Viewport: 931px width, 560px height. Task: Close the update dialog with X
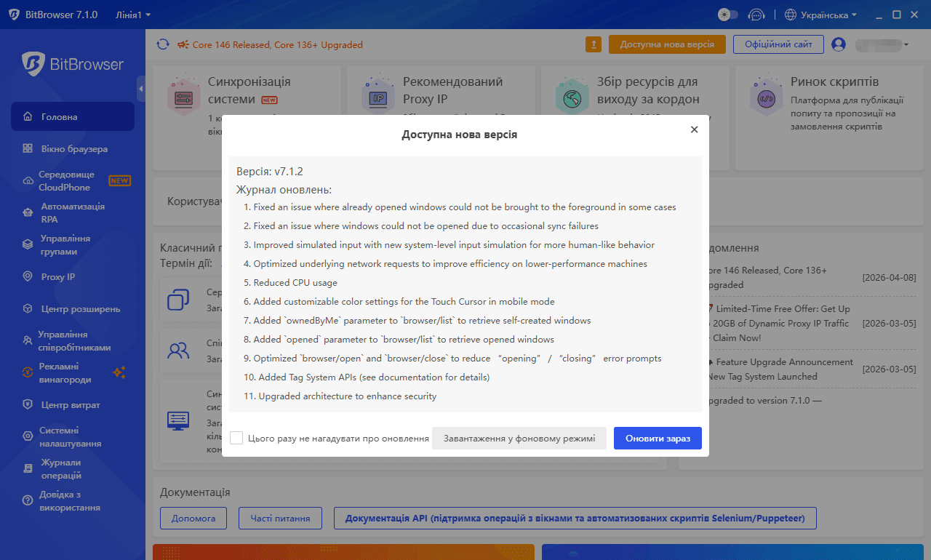[694, 129]
